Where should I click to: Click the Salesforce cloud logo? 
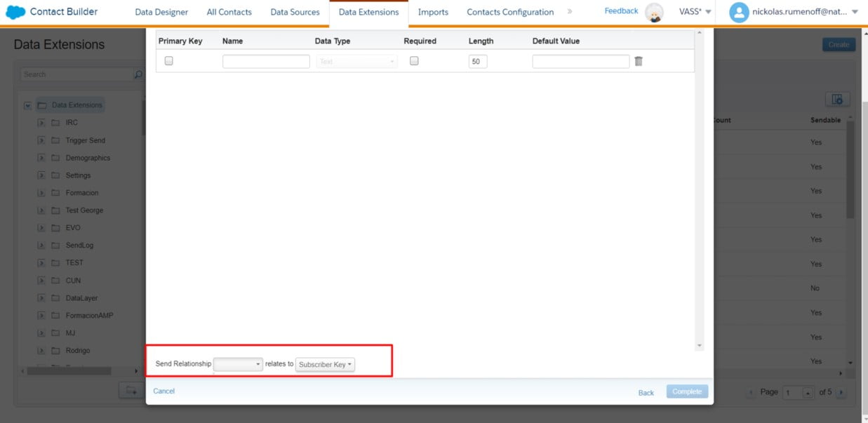[15, 12]
